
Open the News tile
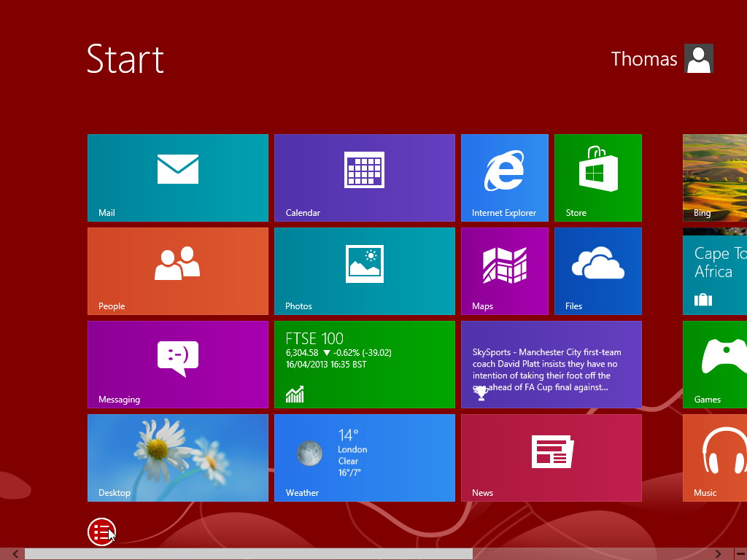551,458
